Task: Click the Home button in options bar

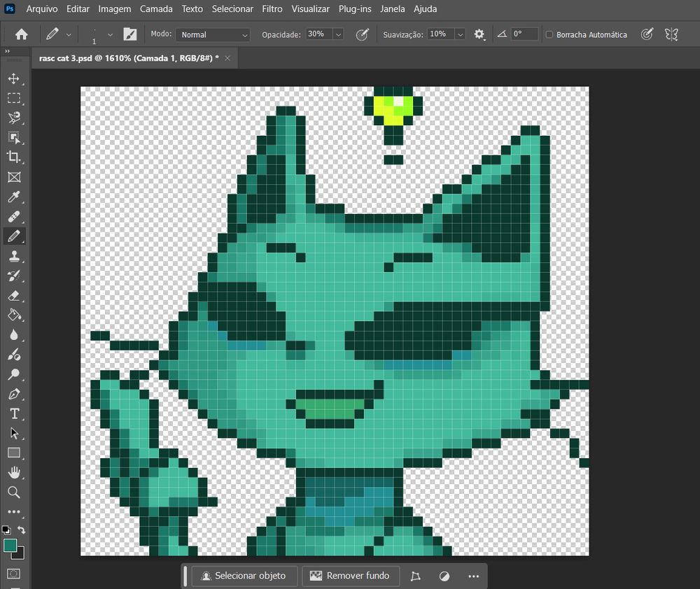Action: (22, 34)
